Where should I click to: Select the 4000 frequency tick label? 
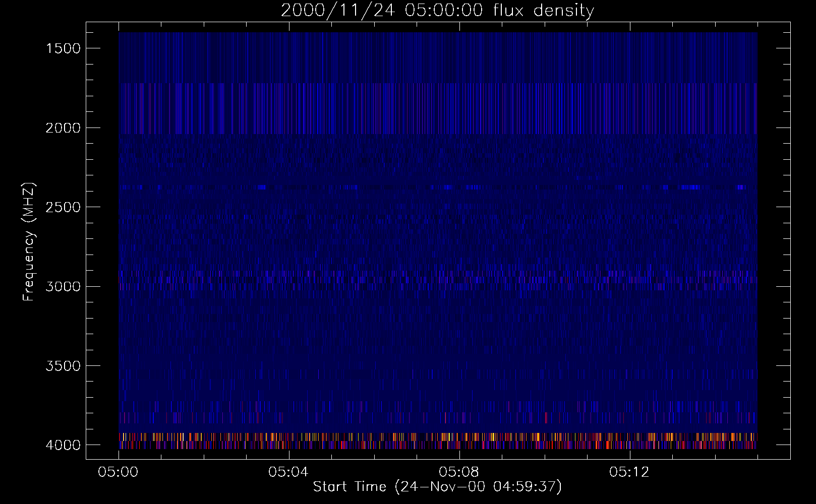(x=63, y=445)
